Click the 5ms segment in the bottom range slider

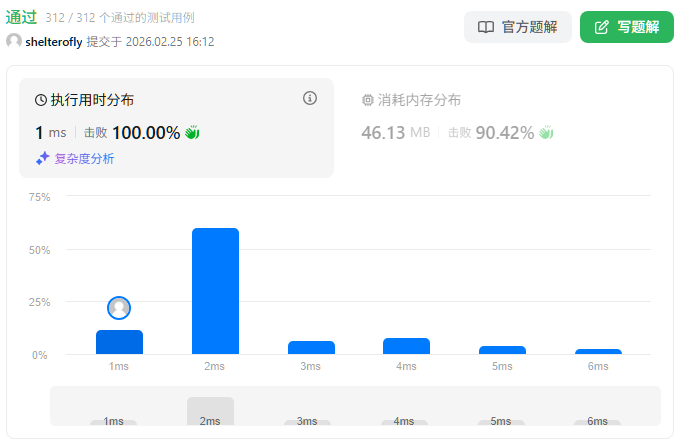click(x=501, y=421)
